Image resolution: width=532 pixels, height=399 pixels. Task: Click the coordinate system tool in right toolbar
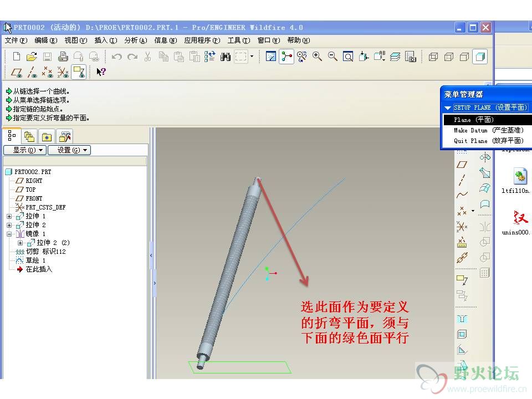tap(462, 226)
